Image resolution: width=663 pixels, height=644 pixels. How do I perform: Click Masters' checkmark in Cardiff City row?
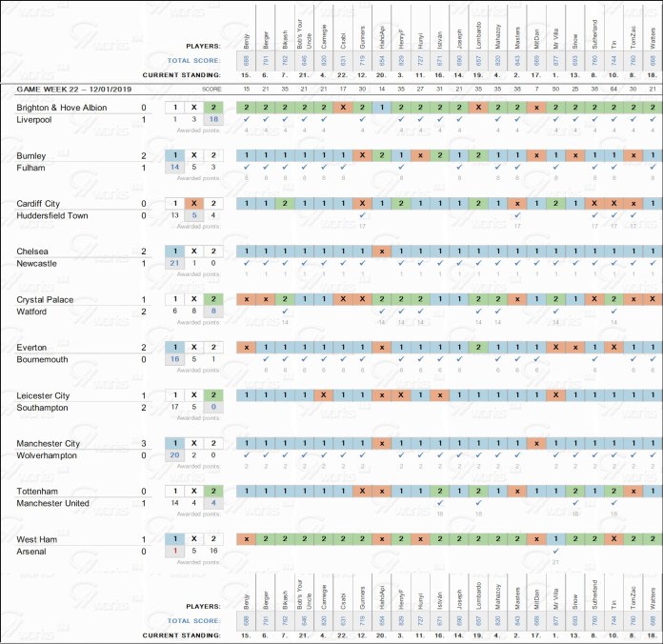pos(516,215)
